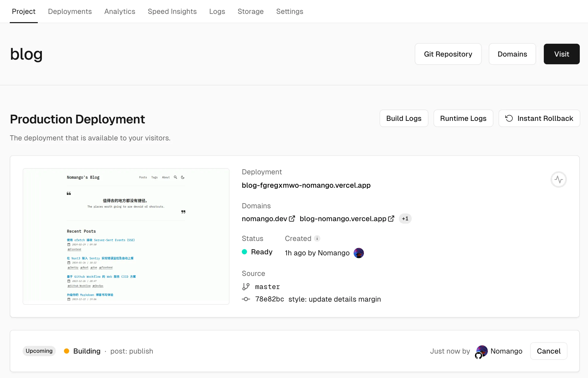588x378 pixels.
Task: Open the Speed Insights tab
Action: click(172, 11)
